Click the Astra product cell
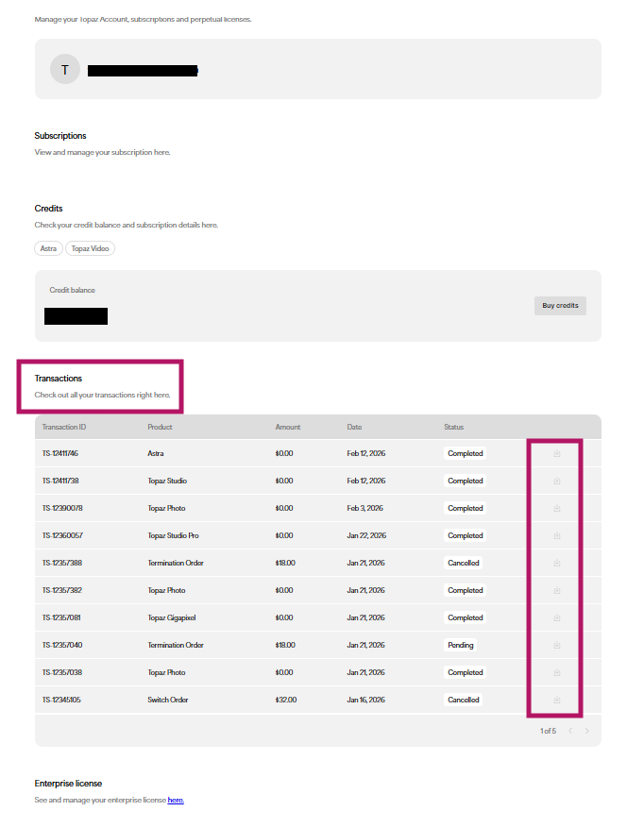The height and width of the screenshot is (828, 644). tap(155, 453)
